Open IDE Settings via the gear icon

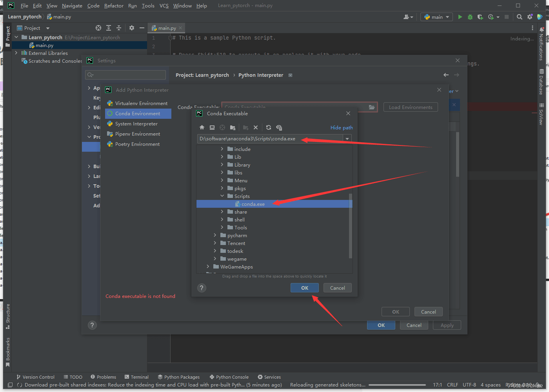[530, 17]
